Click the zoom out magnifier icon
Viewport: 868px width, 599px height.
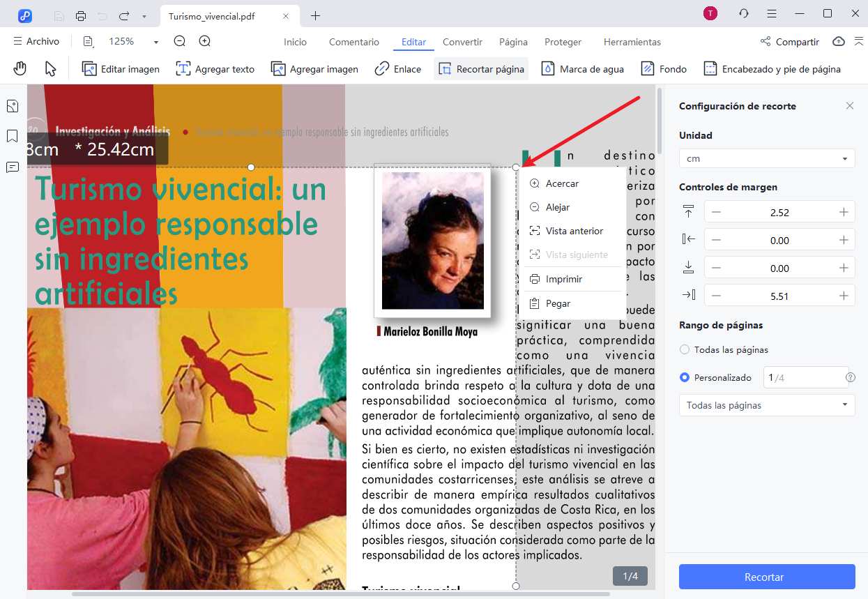coord(180,41)
